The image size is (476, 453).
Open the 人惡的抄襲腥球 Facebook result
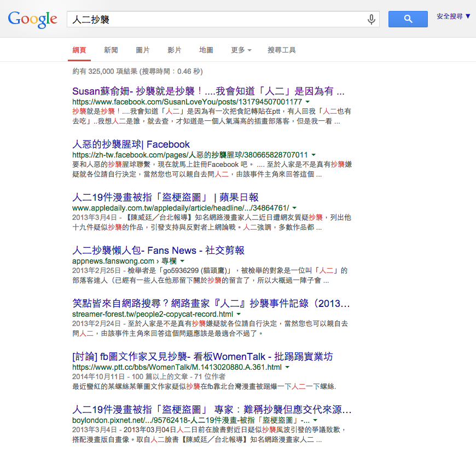[x=131, y=144]
